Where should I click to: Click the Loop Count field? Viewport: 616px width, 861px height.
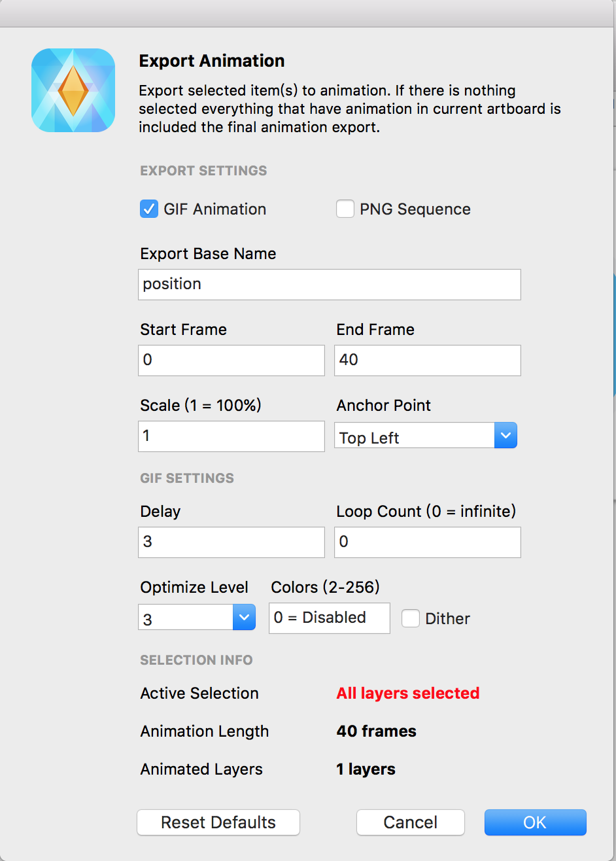[427, 542]
